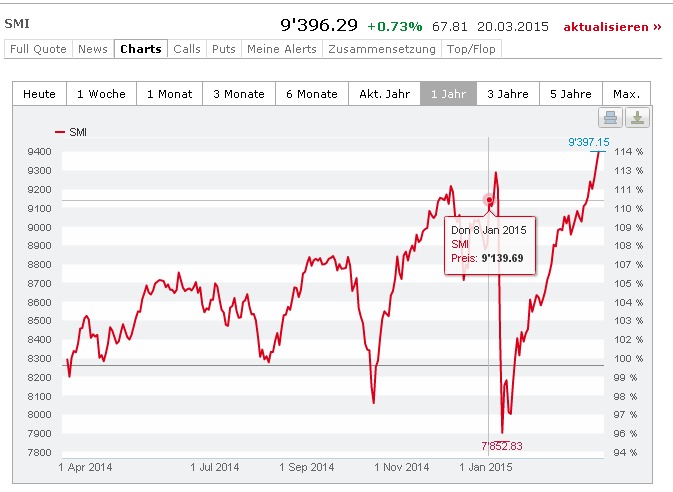Open the Zusammensetzung tab
Viewport: 673px width, 492px height.
pyautogui.click(x=382, y=49)
